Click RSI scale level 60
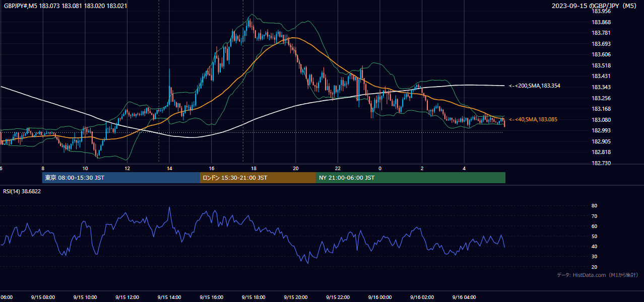Viewport: 644px width, 302px height. 594,226
